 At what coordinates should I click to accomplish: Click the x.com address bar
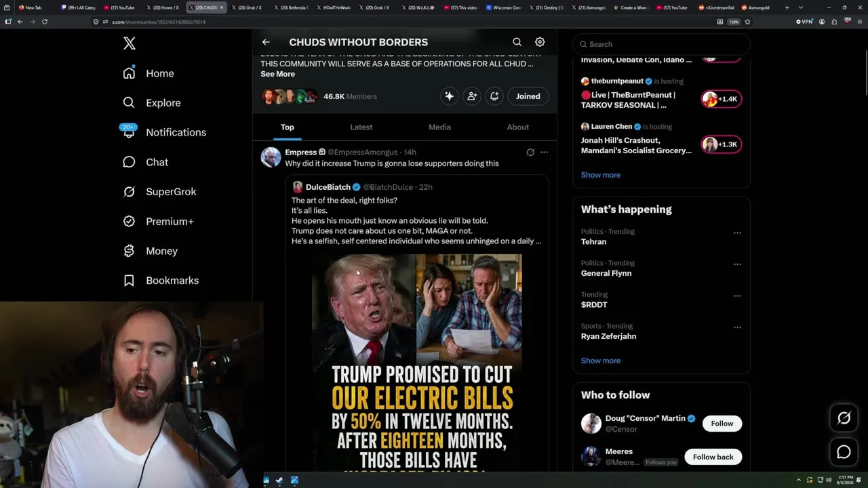click(400, 22)
